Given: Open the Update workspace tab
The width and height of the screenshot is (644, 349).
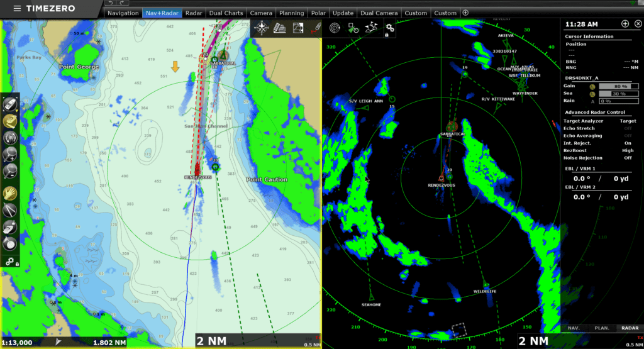Looking at the screenshot, I should (x=343, y=13).
